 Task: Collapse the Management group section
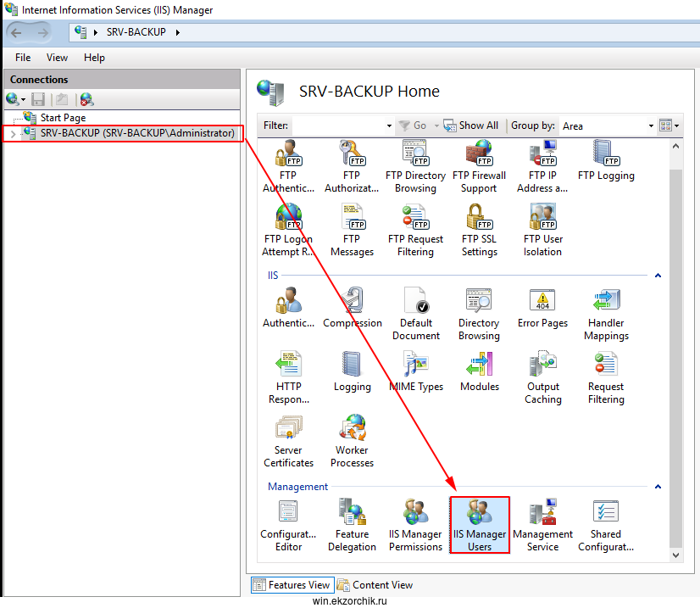click(x=658, y=487)
